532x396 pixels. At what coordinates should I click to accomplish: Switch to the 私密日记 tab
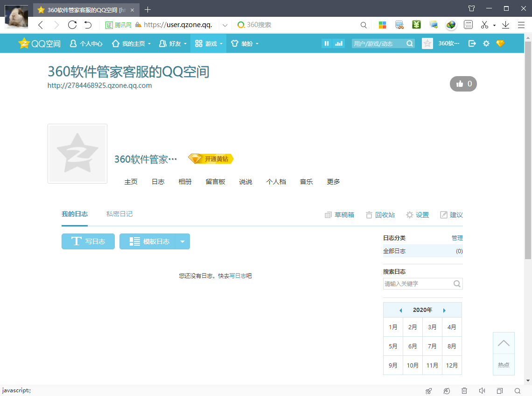click(119, 214)
